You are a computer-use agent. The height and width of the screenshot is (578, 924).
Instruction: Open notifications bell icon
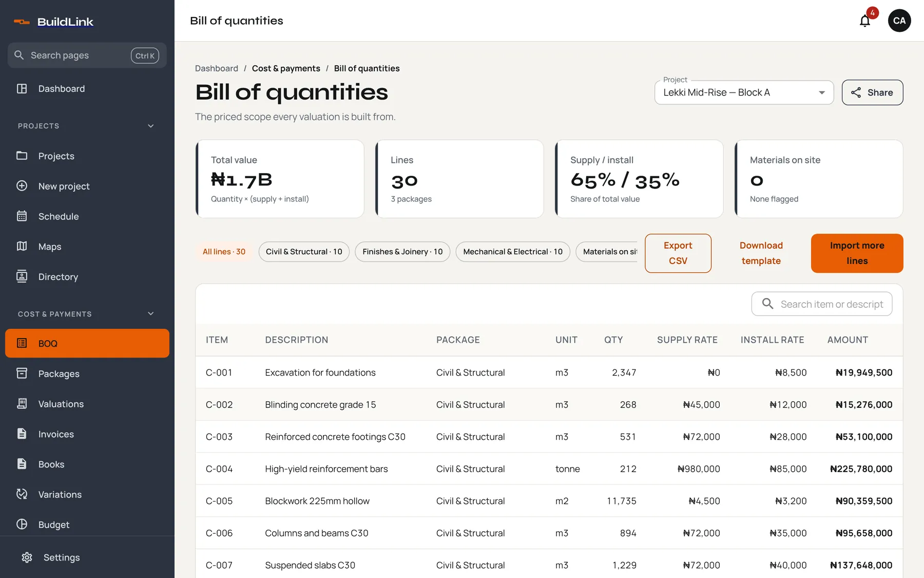click(865, 21)
